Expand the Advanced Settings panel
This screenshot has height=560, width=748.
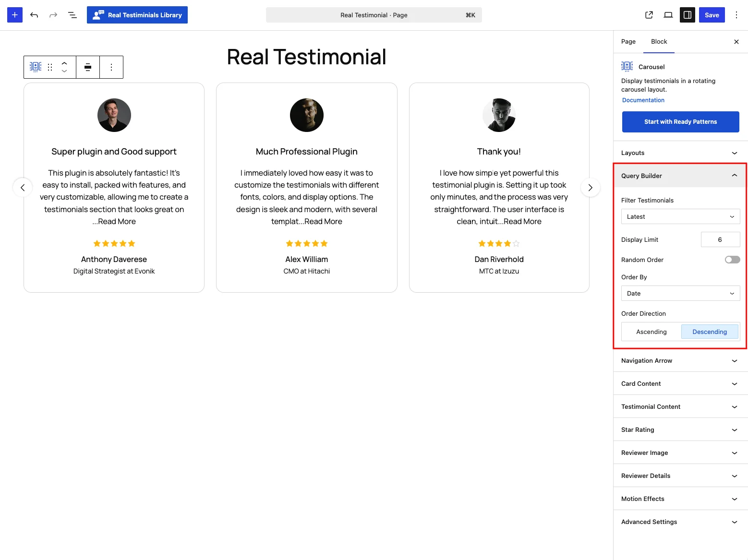tap(681, 522)
